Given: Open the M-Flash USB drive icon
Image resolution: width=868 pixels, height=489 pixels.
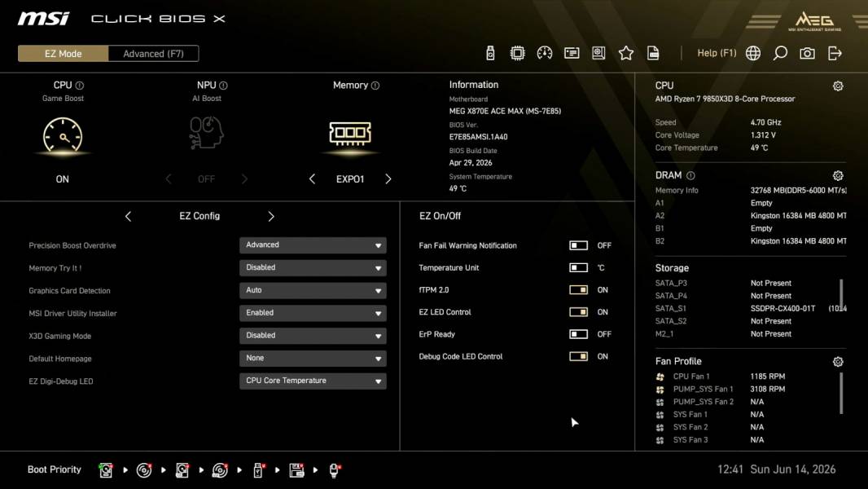Looking at the screenshot, I should pos(490,53).
